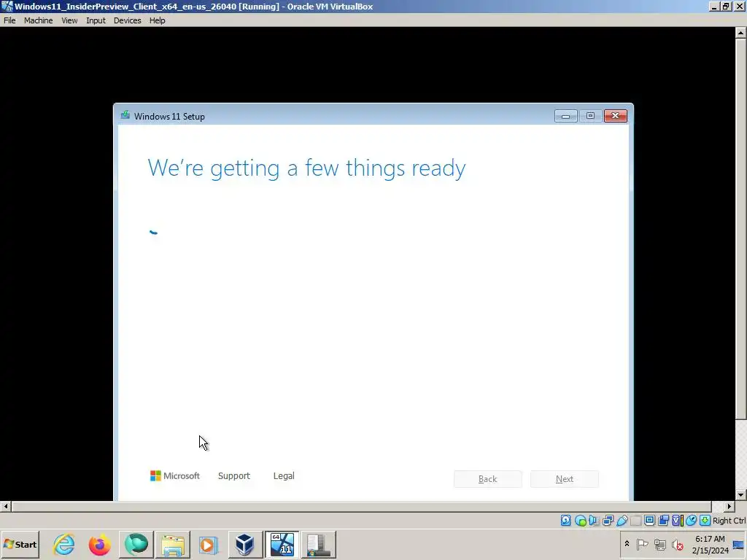This screenshot has width=747, height=560.
Task: Open the USB devices status icon
Action: click(622, 521)
